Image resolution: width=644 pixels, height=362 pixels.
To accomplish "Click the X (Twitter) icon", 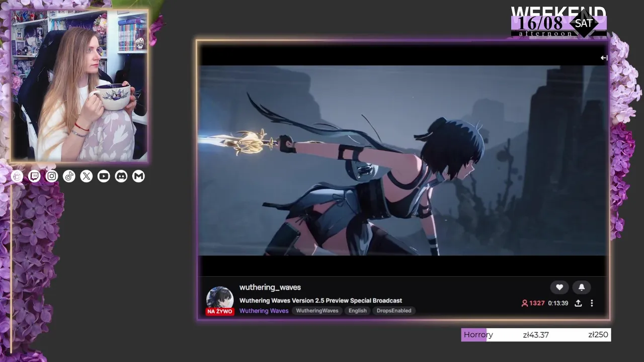I will 87,176.
